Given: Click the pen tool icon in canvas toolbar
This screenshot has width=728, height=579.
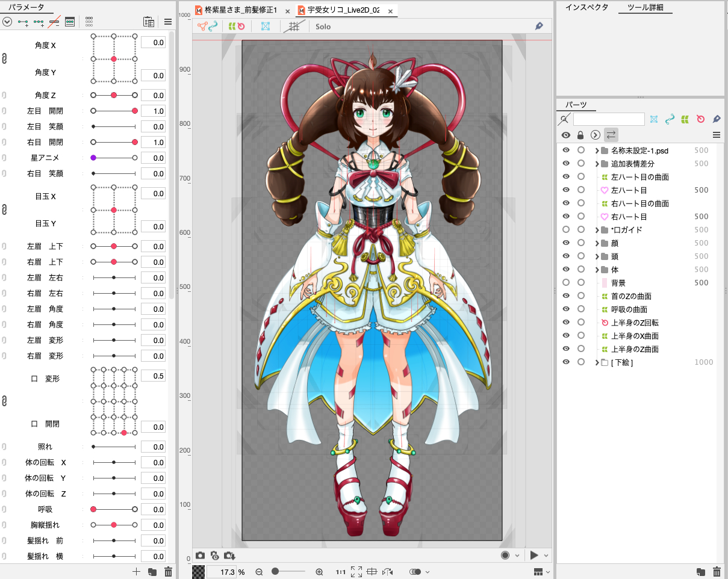Looking at the screenshot, I should [539, 26].
